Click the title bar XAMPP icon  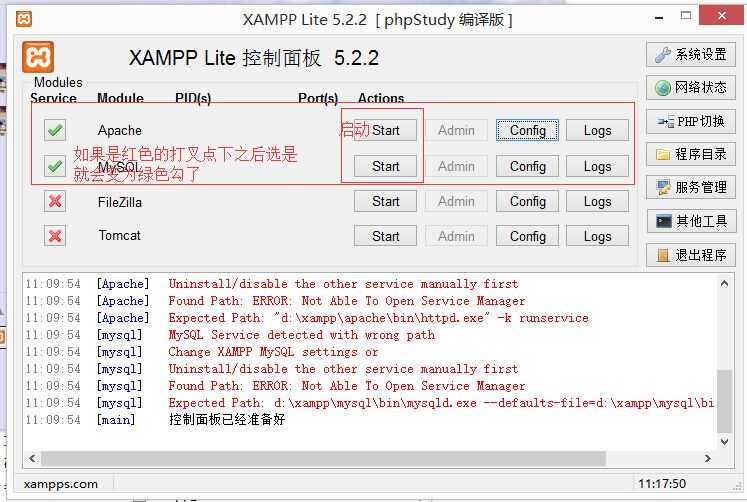pos(24,19)
